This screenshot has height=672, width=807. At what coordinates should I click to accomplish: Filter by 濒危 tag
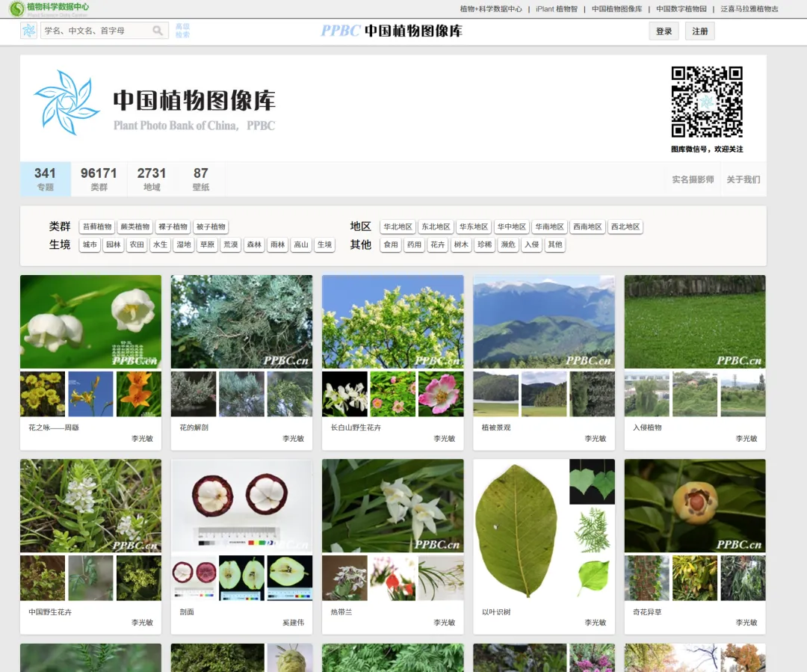coord(508,244)
